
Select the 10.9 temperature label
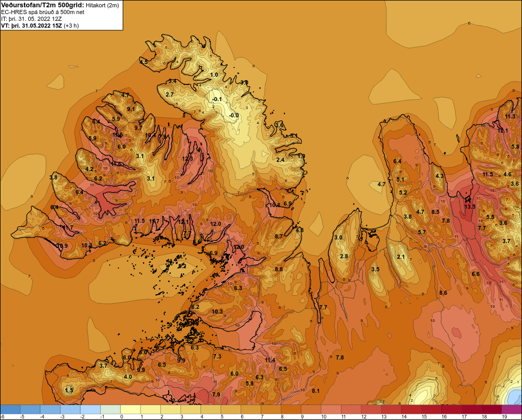[62, 246]
